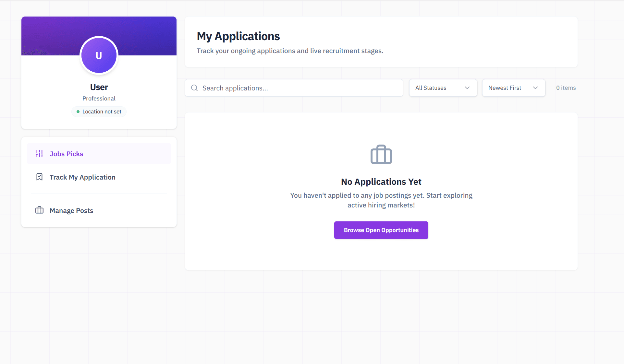624x364 pixels.
Task: Click the My Applications heading
Action: [x=238, y=36]
